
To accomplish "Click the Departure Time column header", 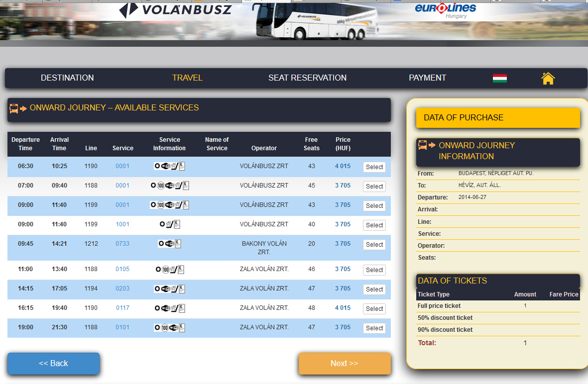I will [x=25, y=144].
